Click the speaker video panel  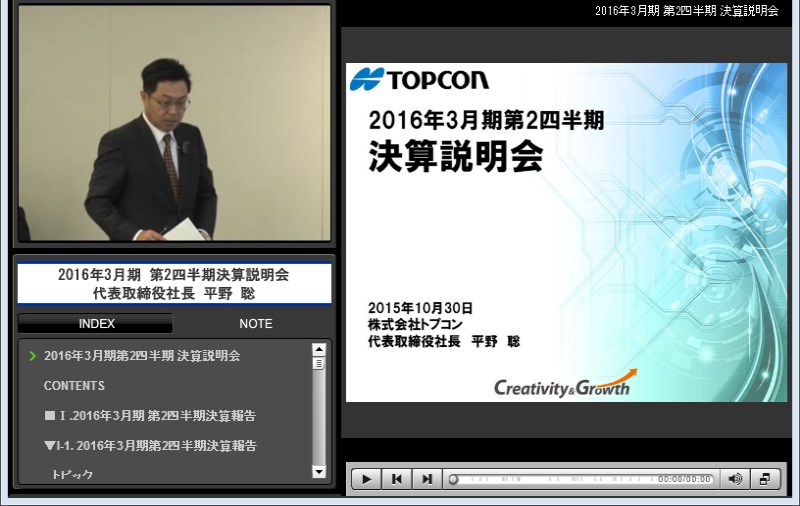(174, 123)
